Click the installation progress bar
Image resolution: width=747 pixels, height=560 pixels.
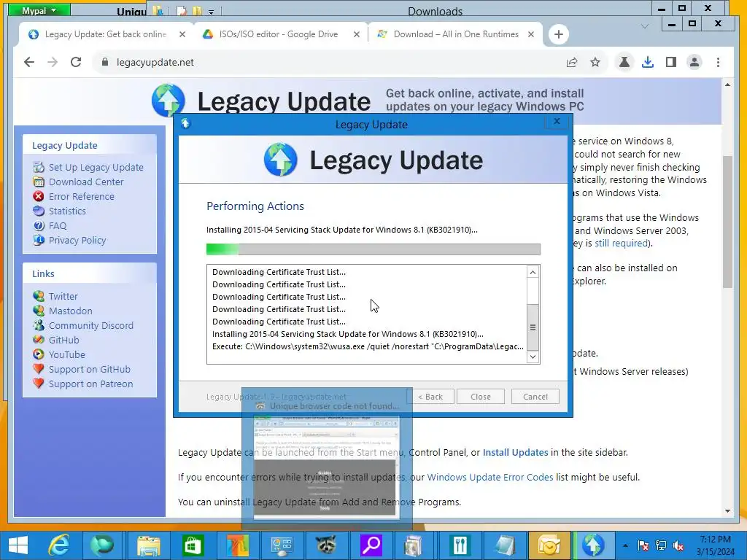point(373,249)
